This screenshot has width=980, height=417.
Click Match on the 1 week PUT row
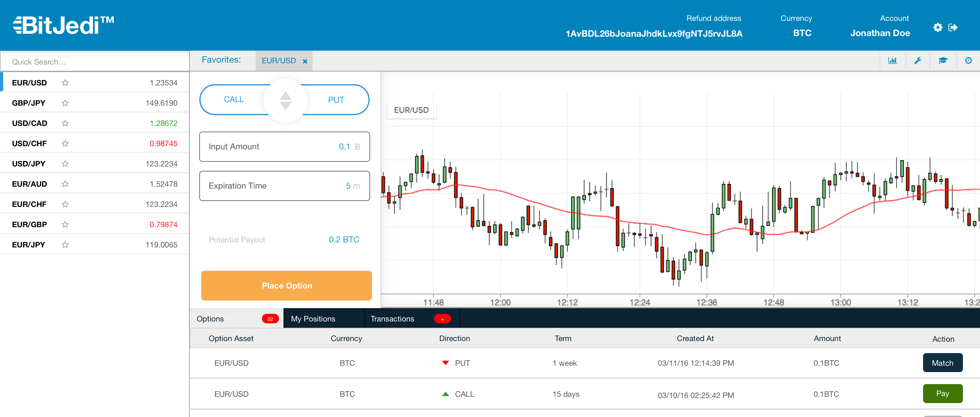pyautogui.click(x=943, y=363)
